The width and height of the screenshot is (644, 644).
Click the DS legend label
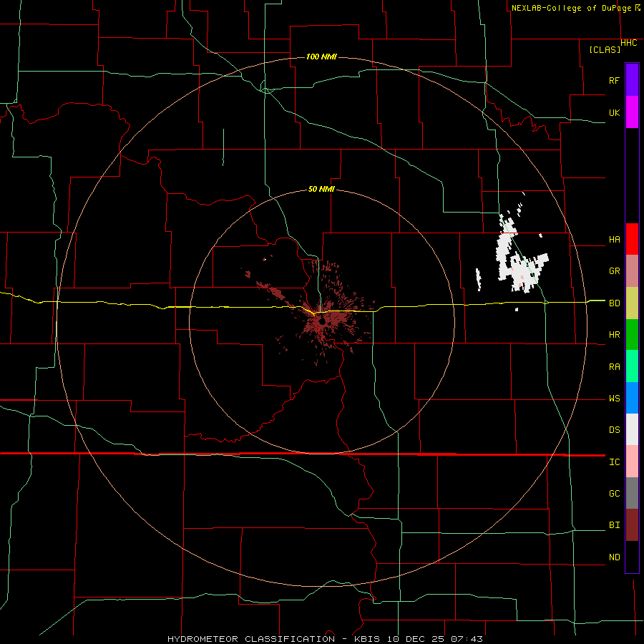[614, 430]
